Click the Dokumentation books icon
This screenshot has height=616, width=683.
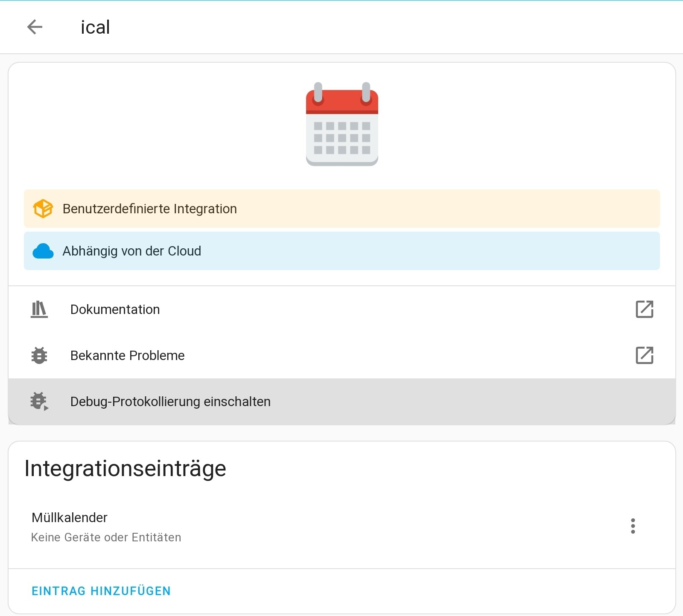pos(39,309)
